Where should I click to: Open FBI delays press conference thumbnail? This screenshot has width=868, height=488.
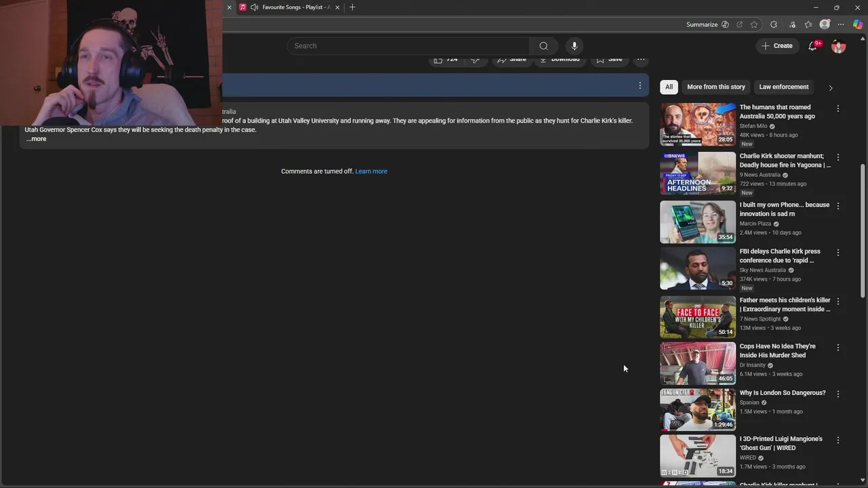point(698,269)
